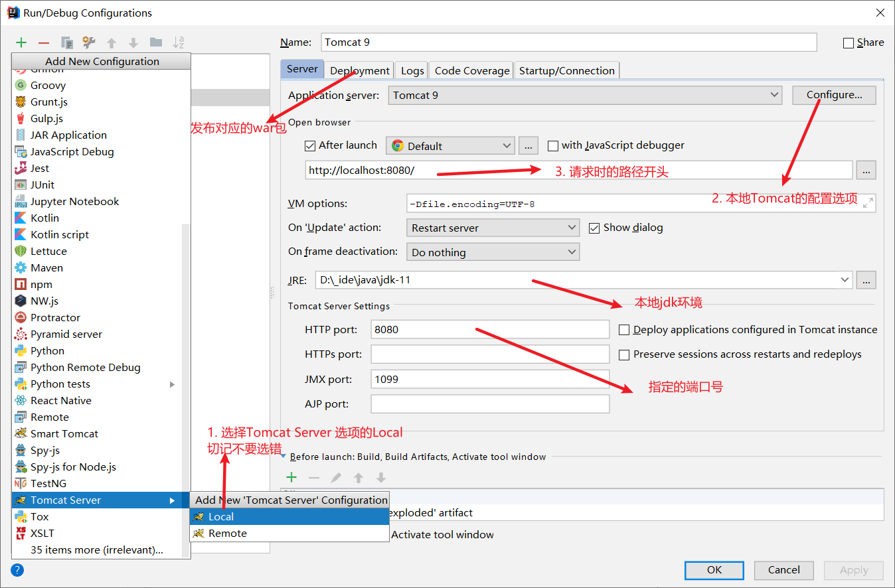
Task: Enable the with JavaScript debugger checkbox
Action: [x=553, y=145]
